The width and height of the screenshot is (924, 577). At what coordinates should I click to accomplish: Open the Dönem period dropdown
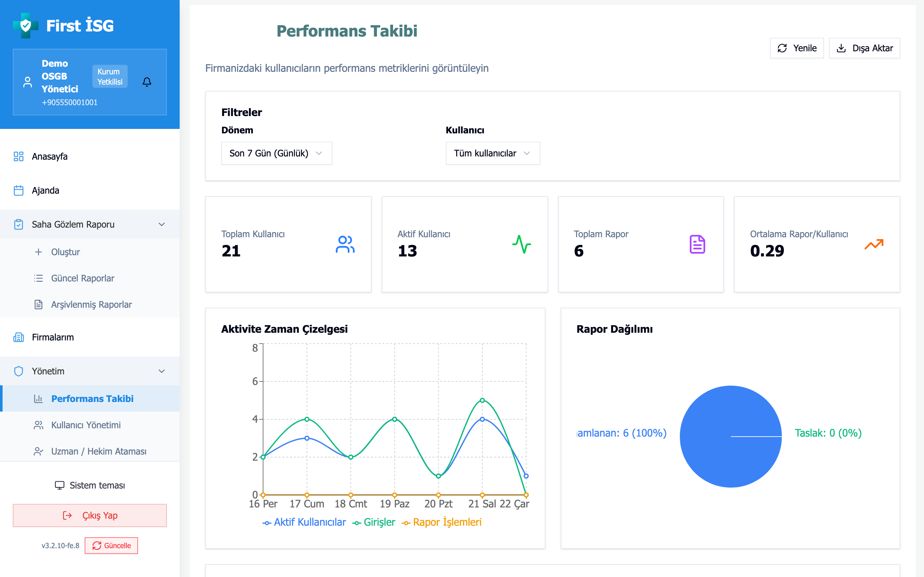pos(277,153)
